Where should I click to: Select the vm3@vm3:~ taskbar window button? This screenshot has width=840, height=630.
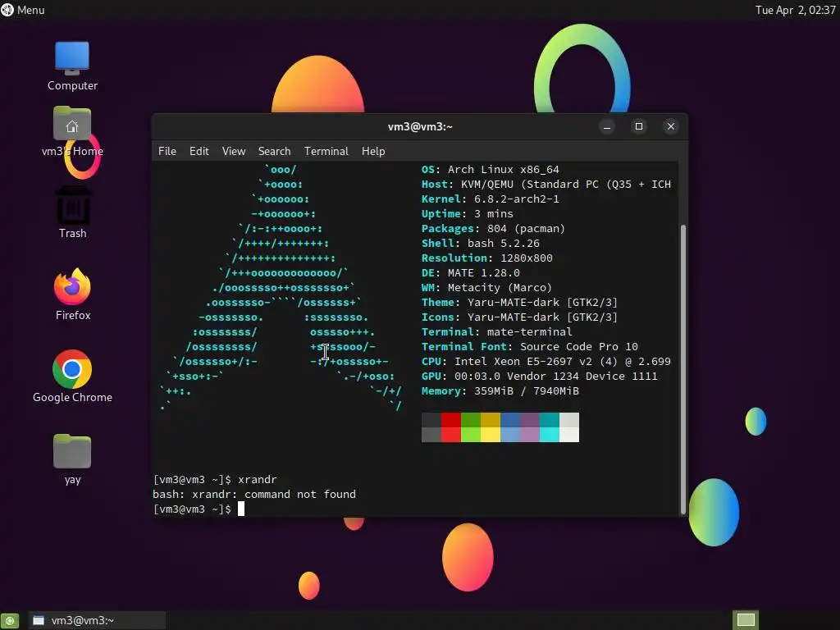97,620
